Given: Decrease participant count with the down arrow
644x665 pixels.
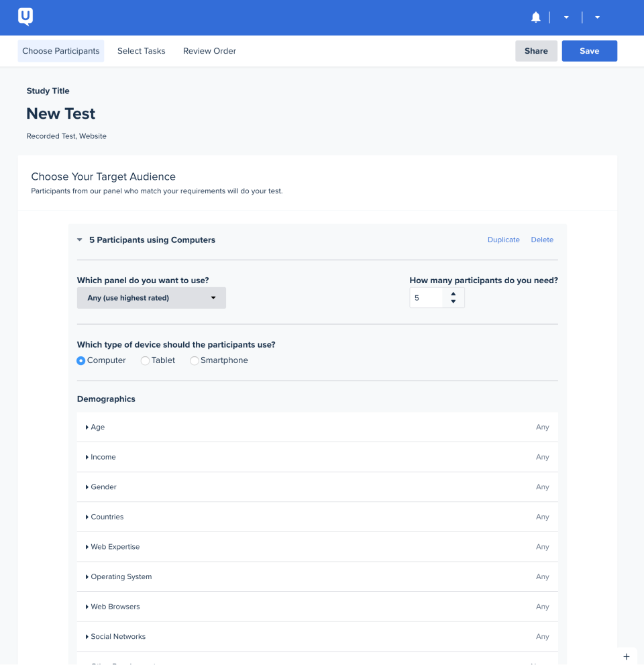Looking at the screenshot, I should [455, 301].
